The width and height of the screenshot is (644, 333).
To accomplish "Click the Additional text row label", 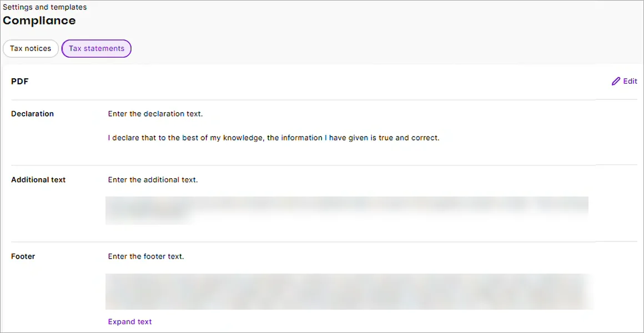I will coord(38,179).
